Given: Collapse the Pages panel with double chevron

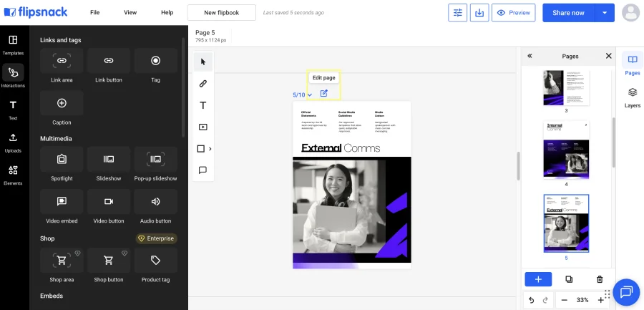Looking at the screenshot, I should pos(530,56).
